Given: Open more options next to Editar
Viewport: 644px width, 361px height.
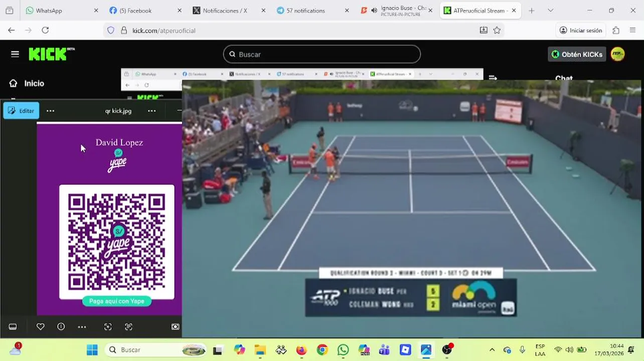Looking at the screenshot, I should [x=50, y=111].
